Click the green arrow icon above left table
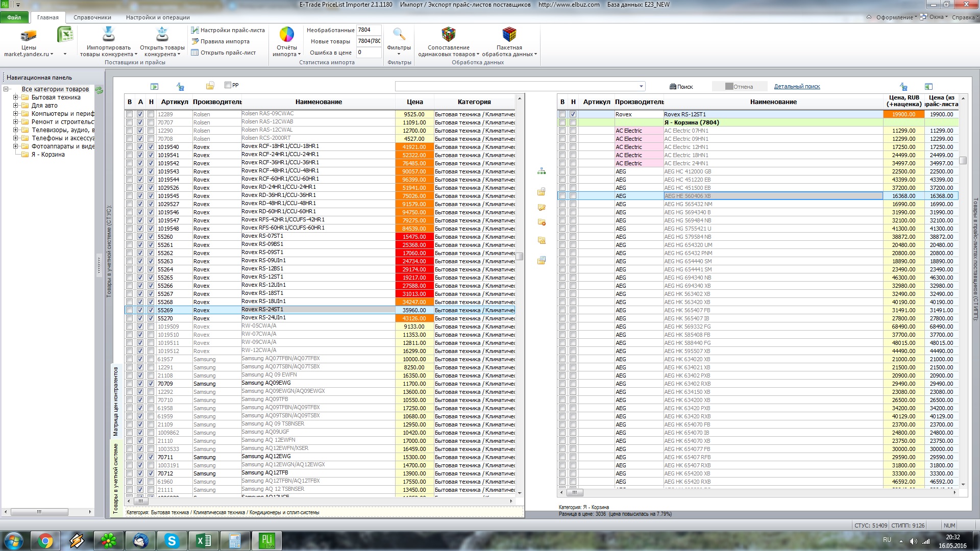 (x=155, y=87)
